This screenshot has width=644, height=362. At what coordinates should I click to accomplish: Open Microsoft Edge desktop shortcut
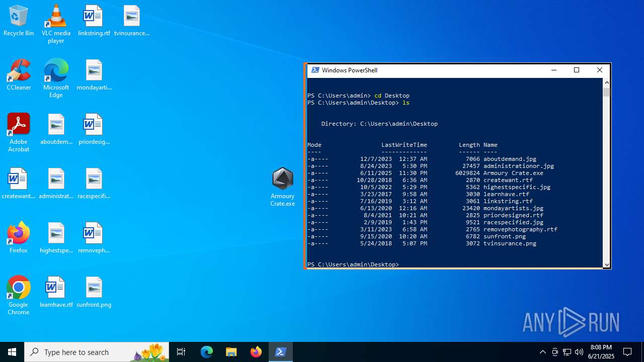(x=56, y=78)
